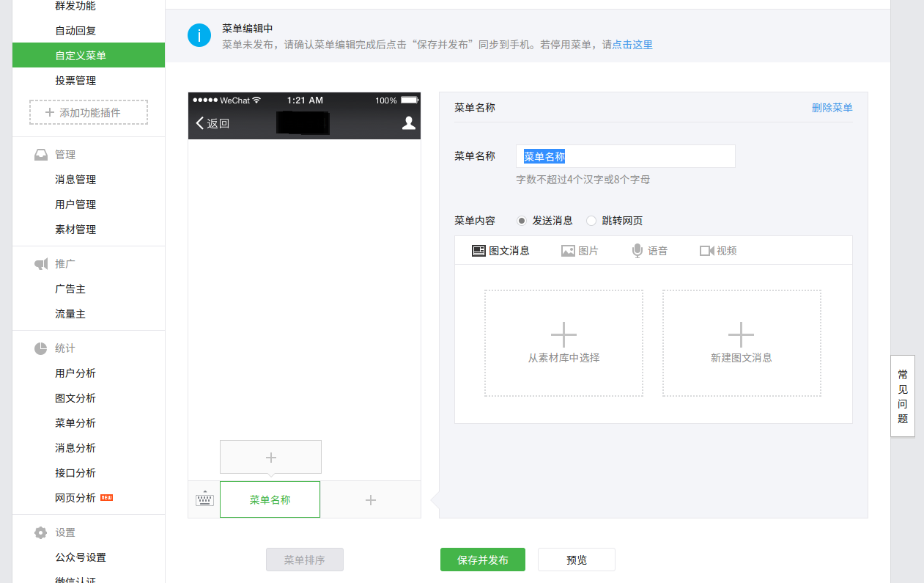Screen dimensions: 924x583
Task: Select the 语音 voice message icon
Action: click(x=637, y=250)
